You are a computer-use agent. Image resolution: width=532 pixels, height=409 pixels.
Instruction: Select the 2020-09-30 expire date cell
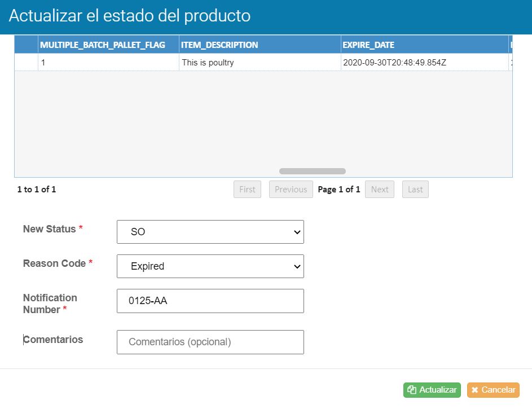(394, 63)
